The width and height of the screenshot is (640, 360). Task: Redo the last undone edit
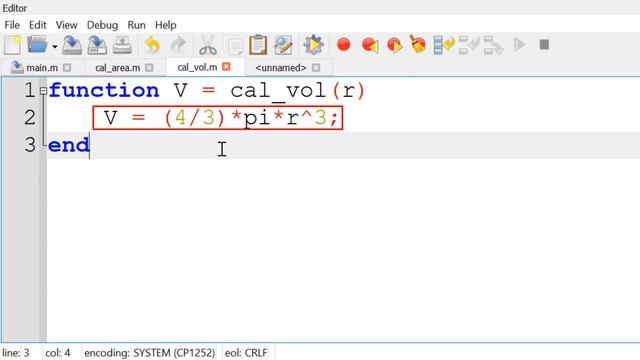178,44
